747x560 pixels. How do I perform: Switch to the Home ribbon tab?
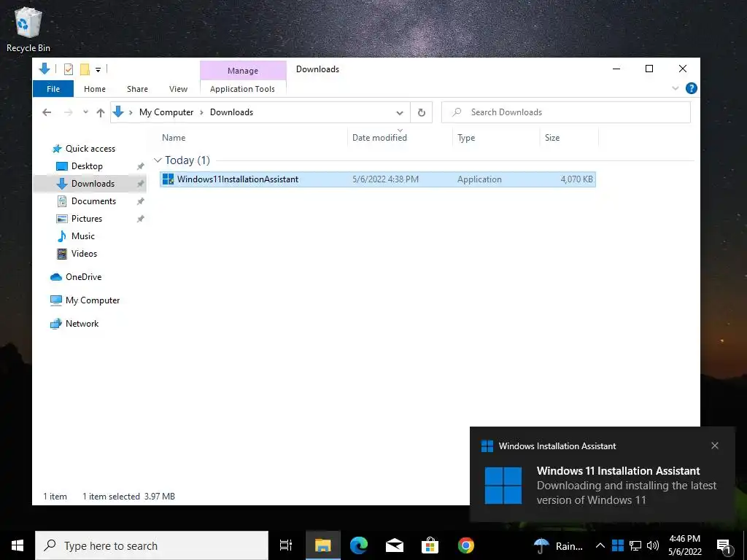[x=95, y=89]
